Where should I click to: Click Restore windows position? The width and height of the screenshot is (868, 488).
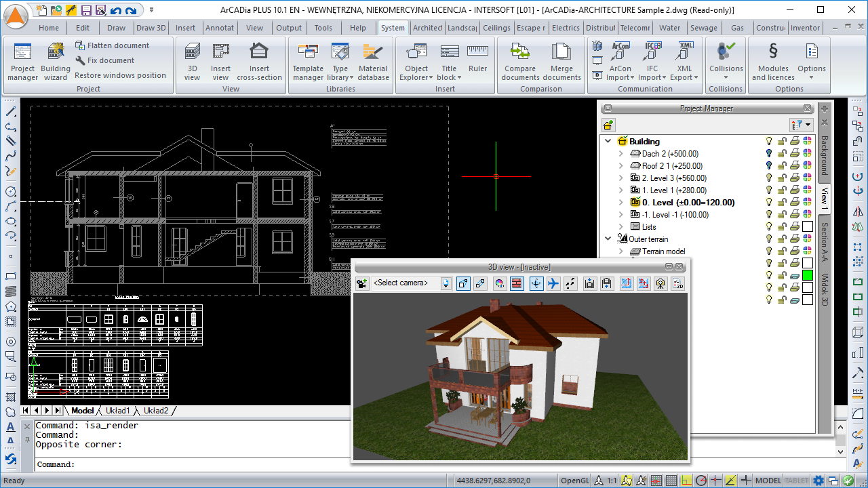click(x=120, y=75)
